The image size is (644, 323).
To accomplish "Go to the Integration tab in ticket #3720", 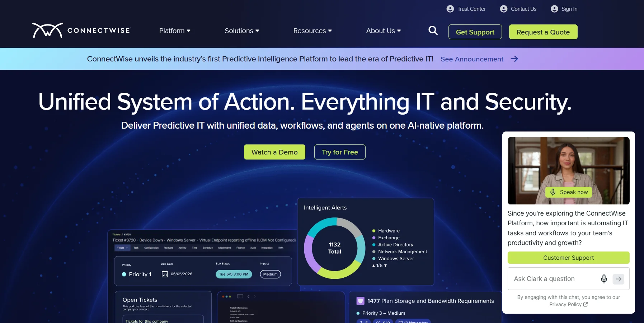I will 267,248.
